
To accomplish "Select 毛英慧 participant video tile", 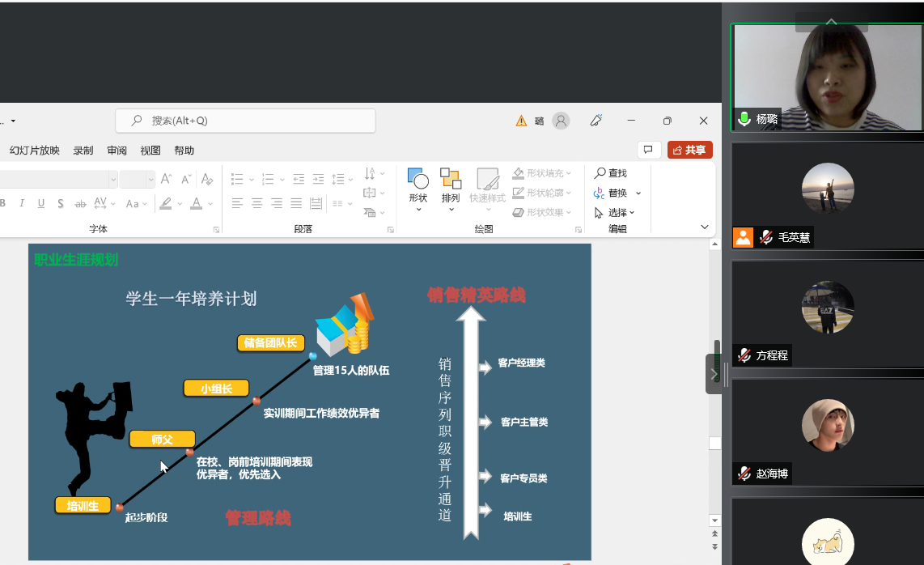I will 828,196.
